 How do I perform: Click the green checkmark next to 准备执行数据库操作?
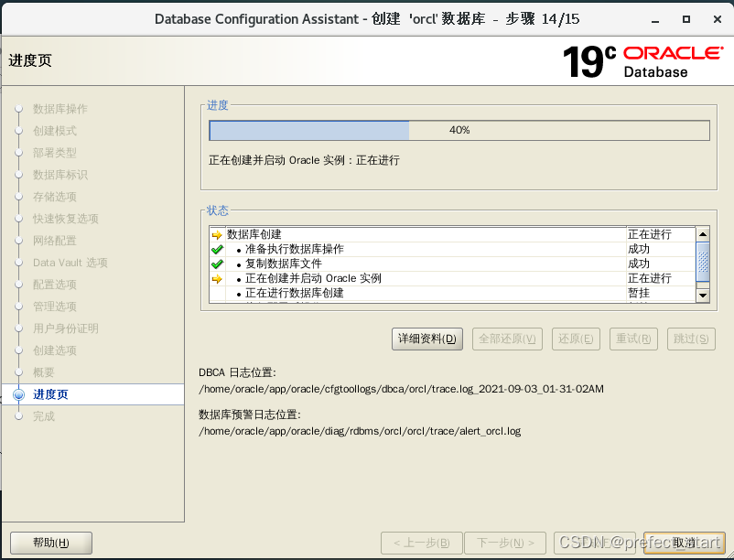pyautogui.click(x=217, y=250)
